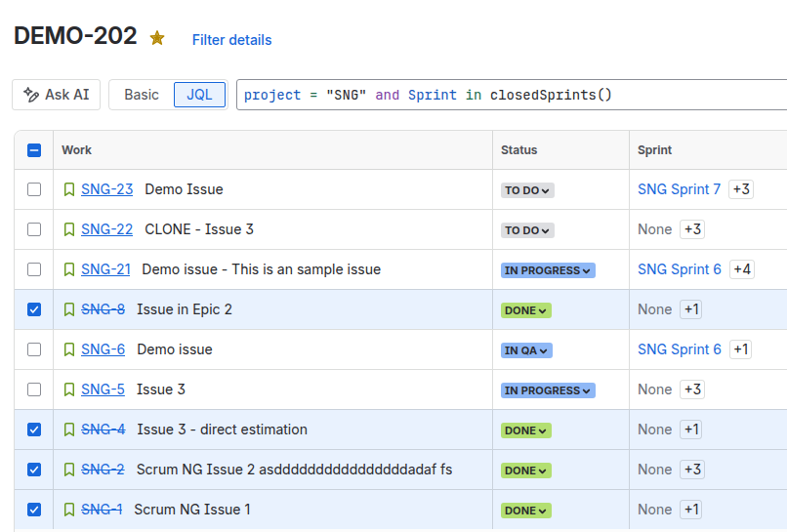Click story bookmark icon next to SNG-6
This screenshot has width=787, height=532.
click(x=69, y=349)
